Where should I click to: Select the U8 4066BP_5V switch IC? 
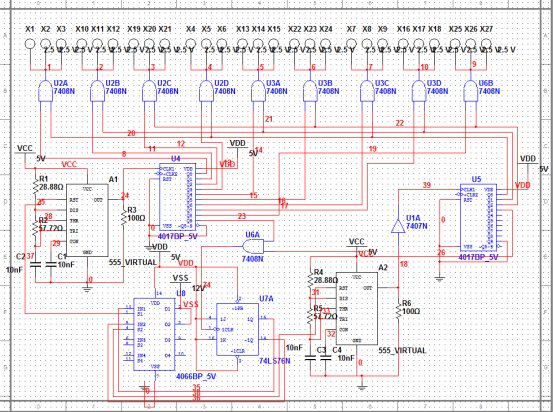tap(154, 334)
